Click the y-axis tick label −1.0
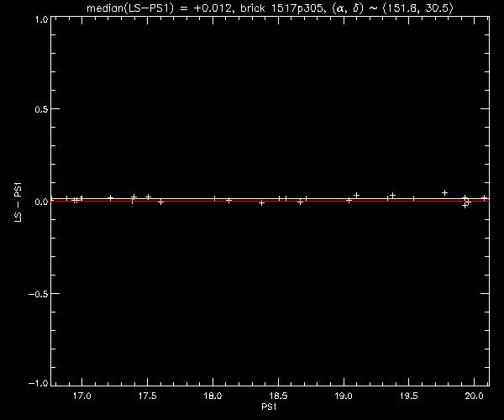Screen dimensions: 504x420 (39, 383)
